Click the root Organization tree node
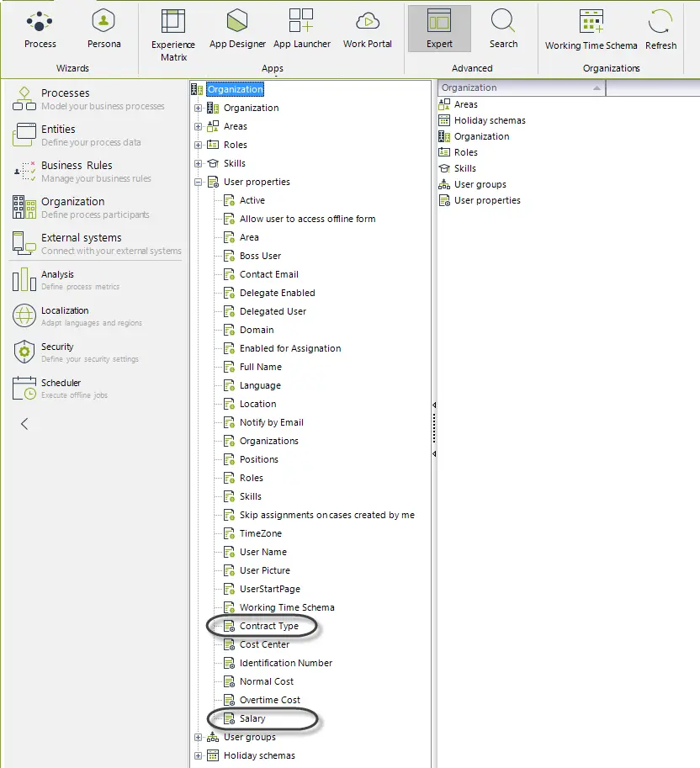 (x=235, y=89)
